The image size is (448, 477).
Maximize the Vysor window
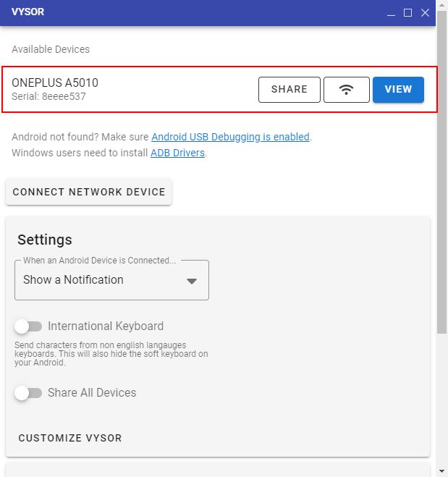[x=408, y=13]
